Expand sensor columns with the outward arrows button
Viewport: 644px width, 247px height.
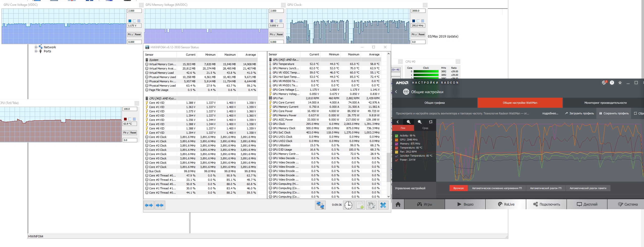[149, 205]
